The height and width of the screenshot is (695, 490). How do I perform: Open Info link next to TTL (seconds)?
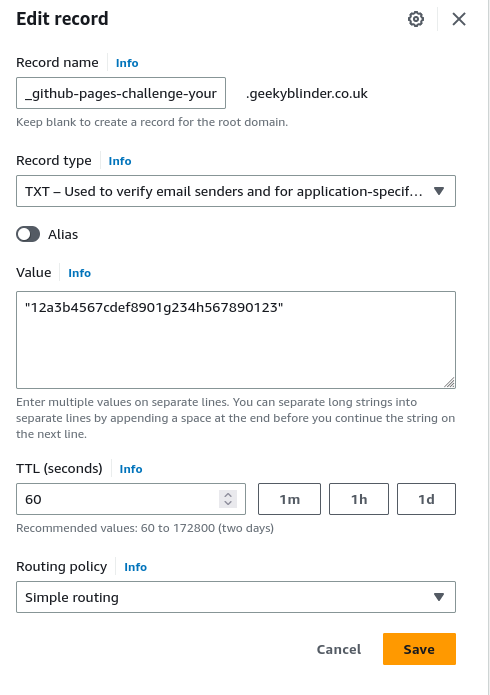pyautogui.click(x=131, y=469)
